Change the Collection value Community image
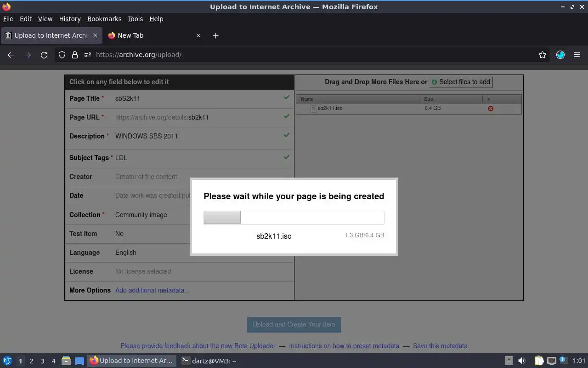The height and width of the screenshot is (368, 588). pos(141,215)
